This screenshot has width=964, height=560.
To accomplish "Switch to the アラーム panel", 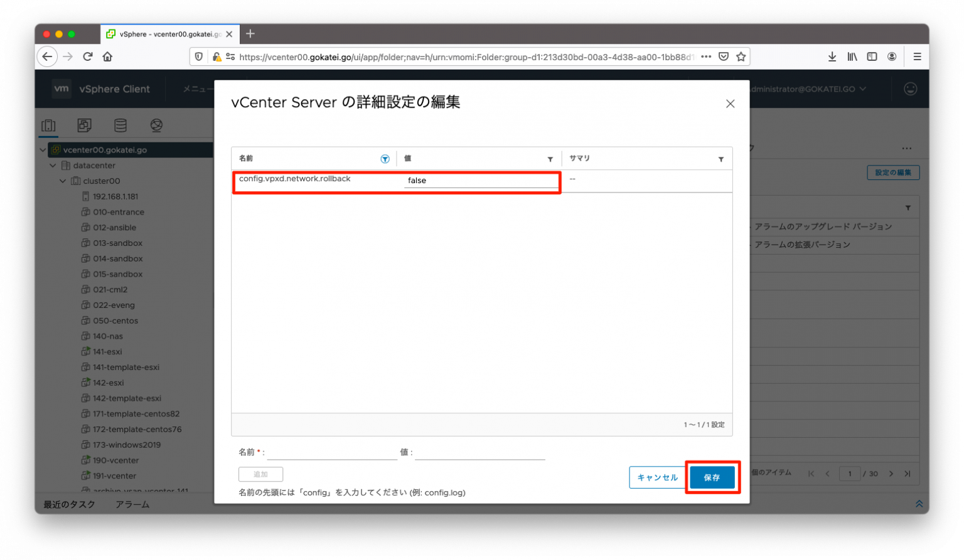I will [132, 504].
